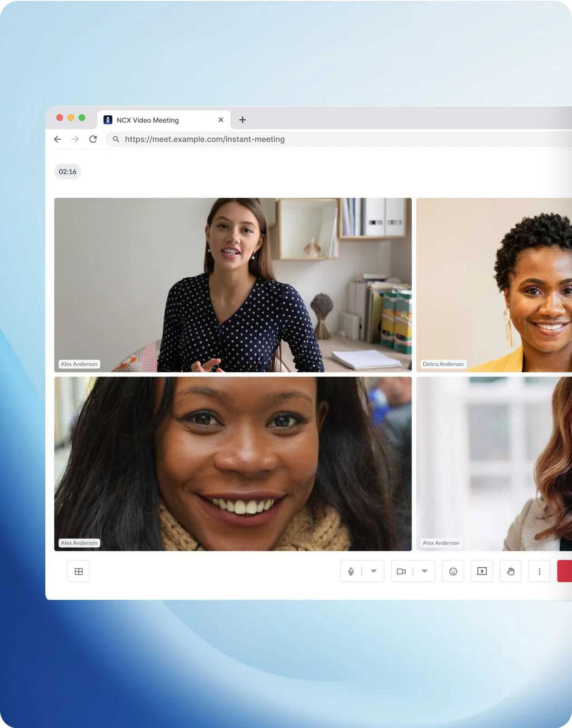Select the NCX Video Meeting tab
This screenshot has width=572, height=728.
coord(164,120)
